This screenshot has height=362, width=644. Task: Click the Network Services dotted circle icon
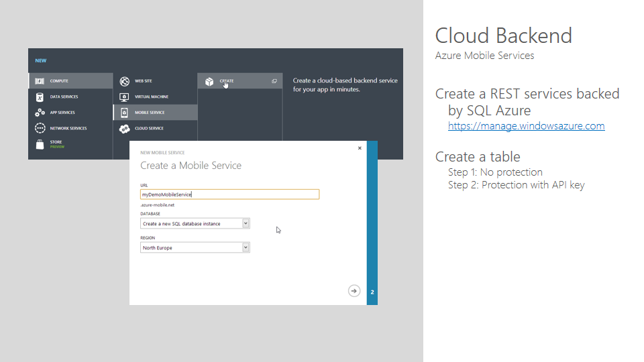point(40,128)
